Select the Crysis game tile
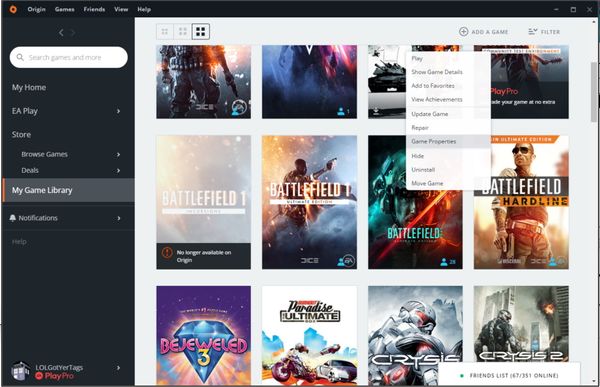 (x=415, y=325)
